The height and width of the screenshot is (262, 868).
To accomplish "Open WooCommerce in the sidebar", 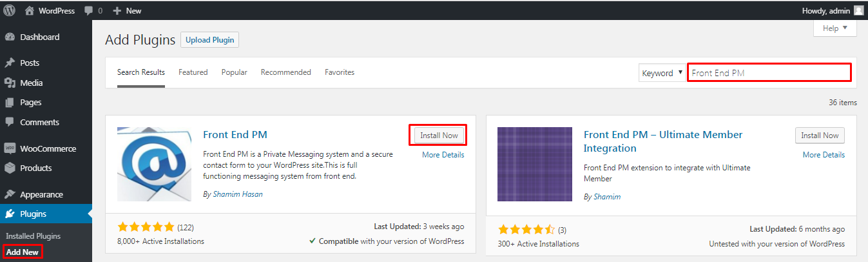I will click(x=46, y=148).
